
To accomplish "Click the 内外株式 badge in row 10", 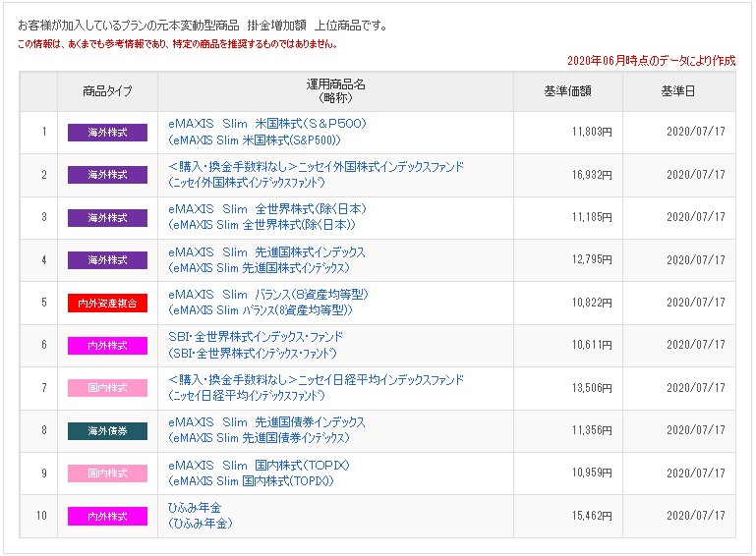I will tap(107, 516).
